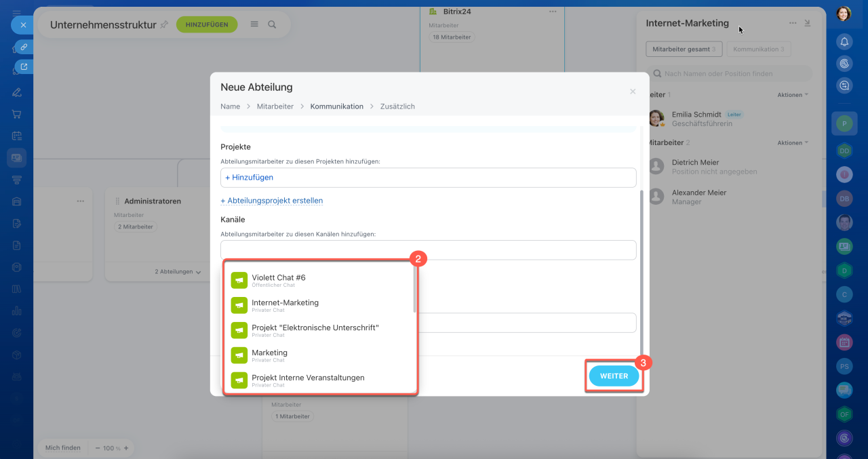
Task: Expand the Aktionen dropdown for Mitarbeiter
Action: [793, 143]
